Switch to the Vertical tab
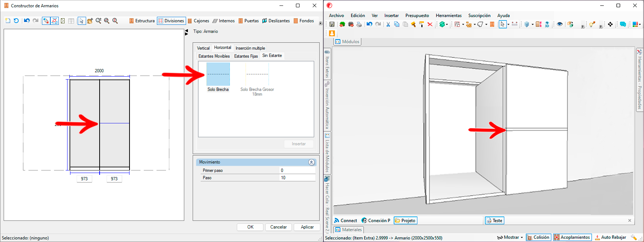The height and width of the screenshot is (242, 644). (x=203, y=48)
